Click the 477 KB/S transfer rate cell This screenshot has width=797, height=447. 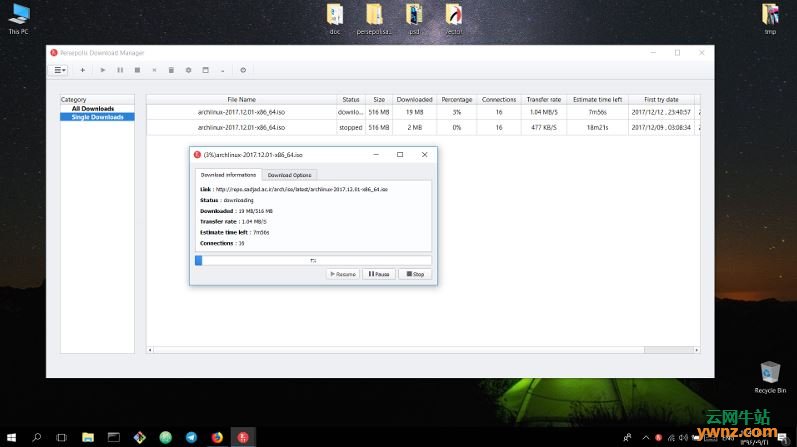click(x=544, y=128)
